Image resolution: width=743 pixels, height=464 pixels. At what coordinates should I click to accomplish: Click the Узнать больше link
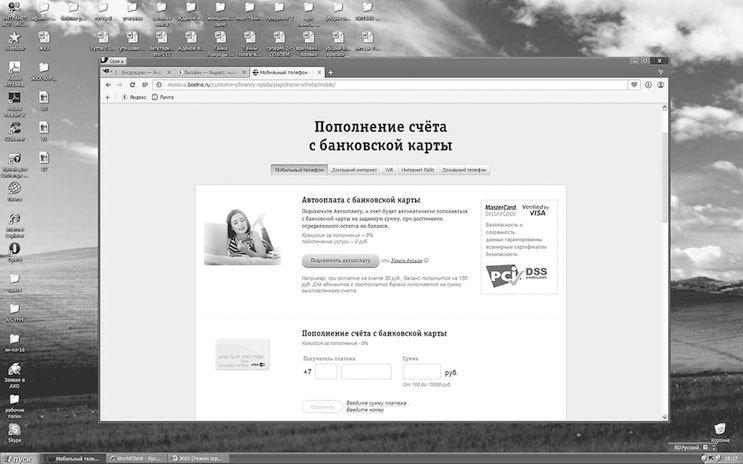(406, 260)
